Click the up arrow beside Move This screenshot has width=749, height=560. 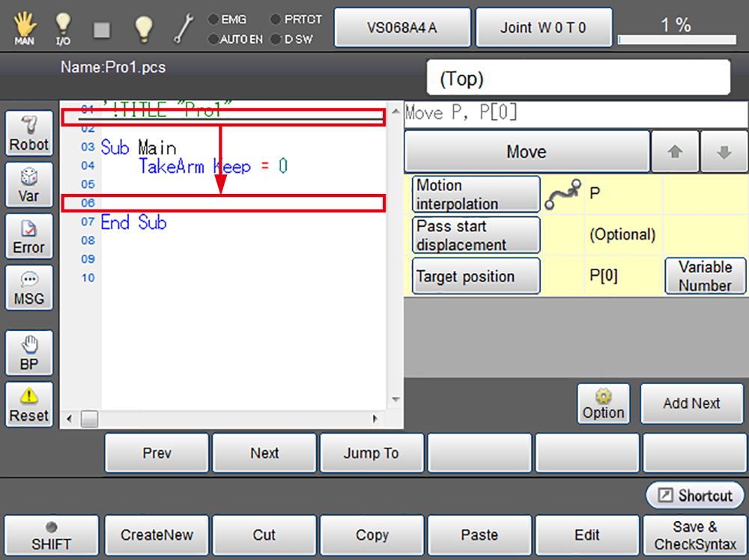[x=675, y=152]
